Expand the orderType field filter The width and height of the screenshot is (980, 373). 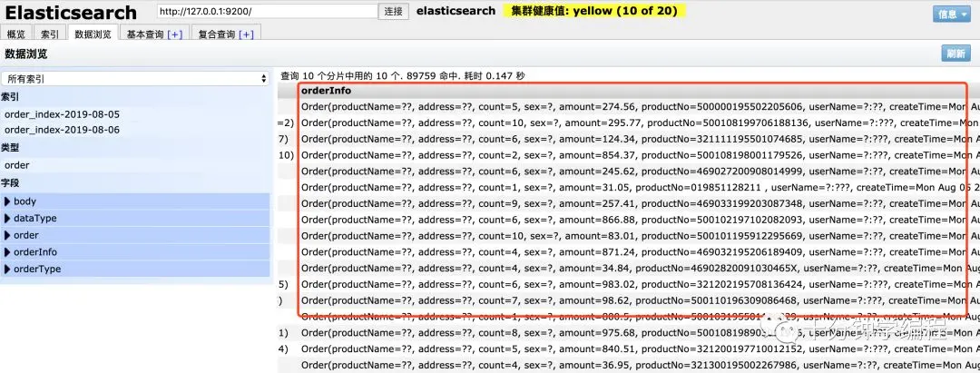135,269
